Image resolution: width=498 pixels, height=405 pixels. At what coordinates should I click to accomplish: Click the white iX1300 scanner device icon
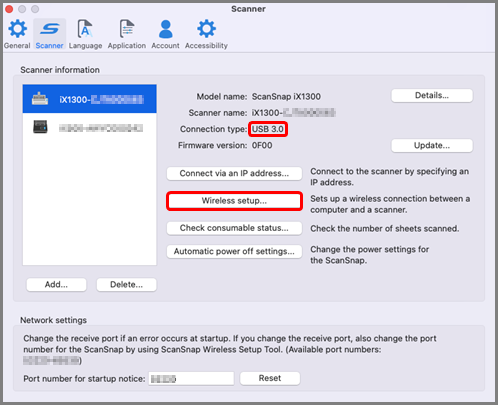[40, 99]
